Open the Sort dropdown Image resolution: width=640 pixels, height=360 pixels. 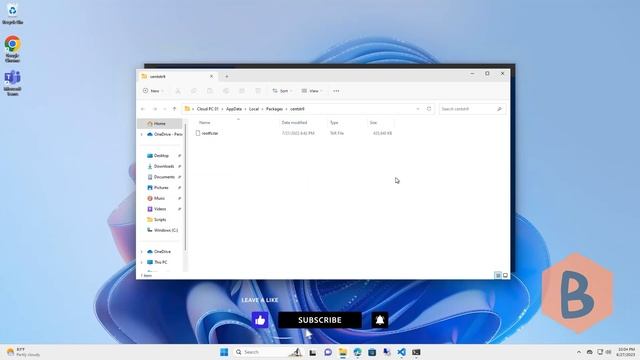click(282, 91)
